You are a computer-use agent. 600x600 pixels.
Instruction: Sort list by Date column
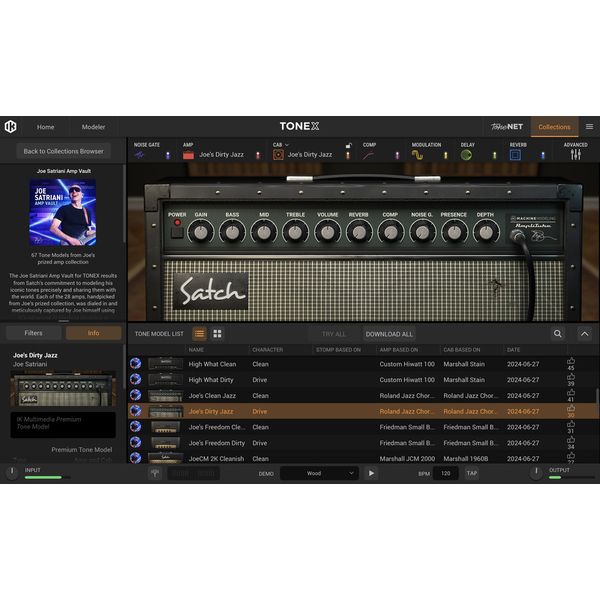[514, 350]
